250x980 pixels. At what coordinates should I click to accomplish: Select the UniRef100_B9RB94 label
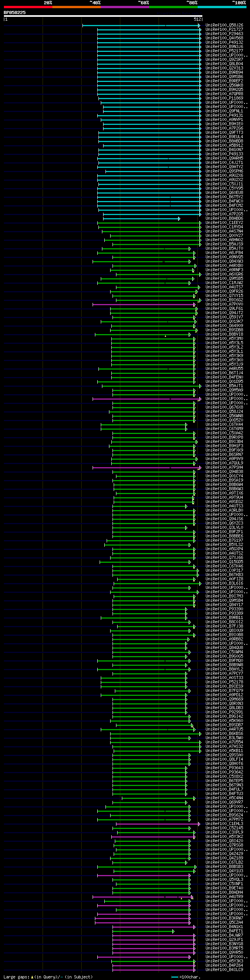click(224, 72)
